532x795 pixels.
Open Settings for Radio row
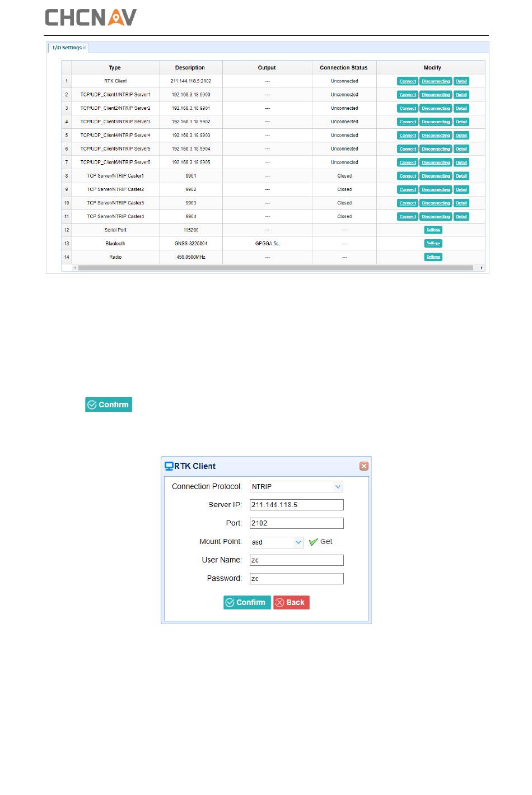click(x=433, y=257)
